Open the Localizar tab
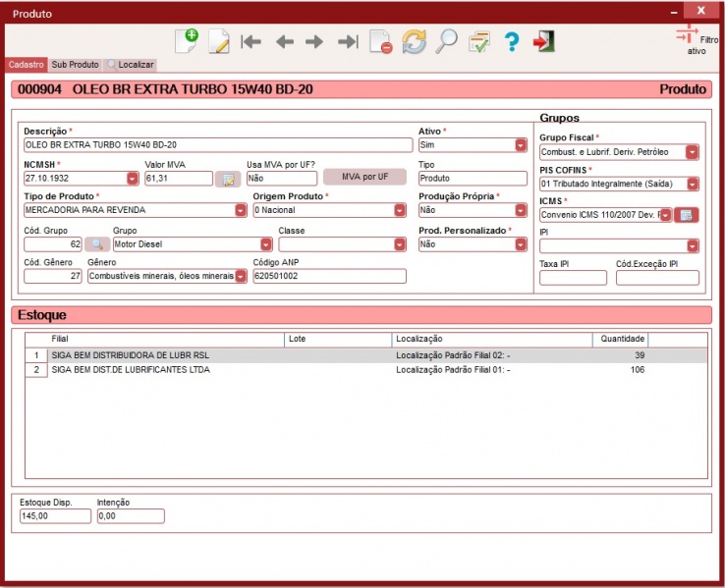 131,65
